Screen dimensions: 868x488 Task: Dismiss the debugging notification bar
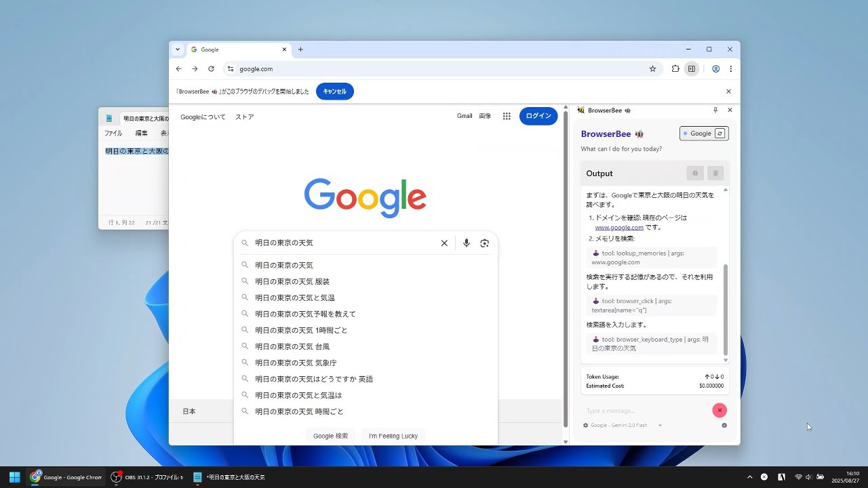point(729,91)
